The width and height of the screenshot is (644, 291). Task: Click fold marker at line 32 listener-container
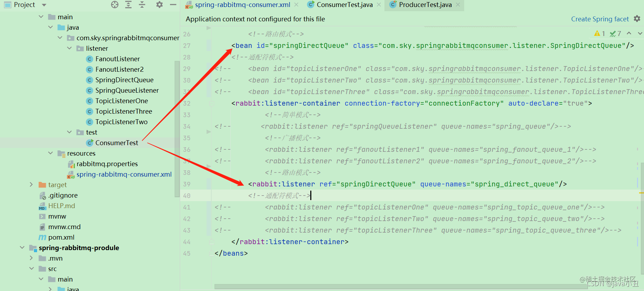tap(212, 103)
